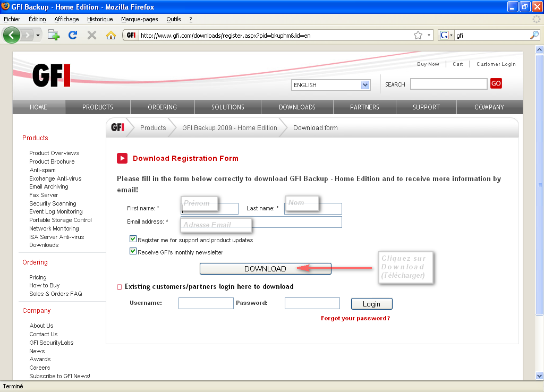Click the magnifier search icon in browser search box
The image size is (544, 392).
tap(534, 35)
